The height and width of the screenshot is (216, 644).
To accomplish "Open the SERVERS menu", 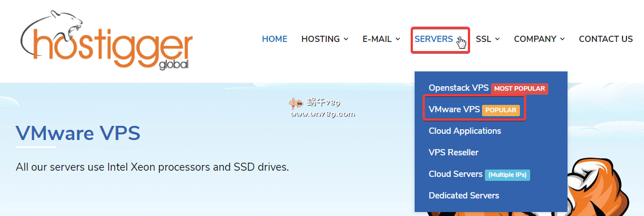I will [434, 39].
